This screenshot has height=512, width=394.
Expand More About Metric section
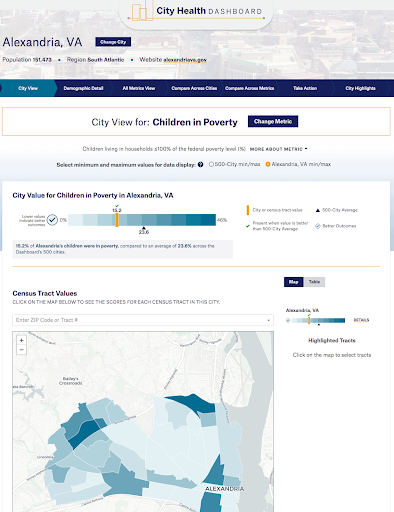(279, 149)
